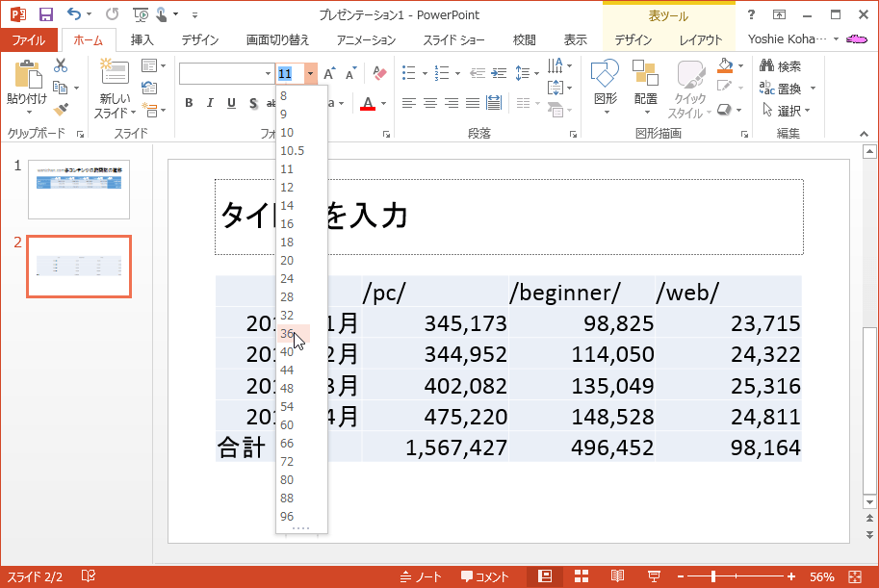Center-align text in the paragraph group
The image size is (879, 588).
430,103
